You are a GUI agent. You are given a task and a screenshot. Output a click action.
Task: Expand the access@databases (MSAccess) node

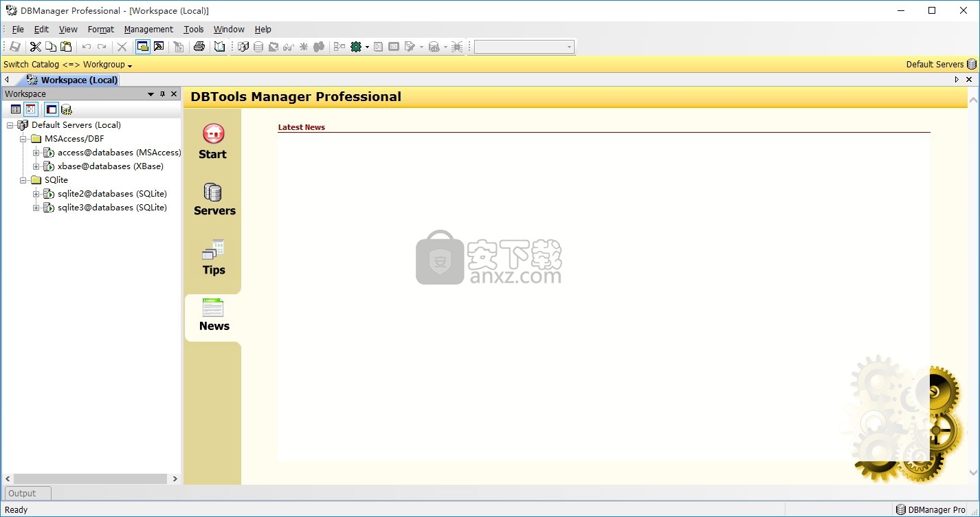[36, 153]
